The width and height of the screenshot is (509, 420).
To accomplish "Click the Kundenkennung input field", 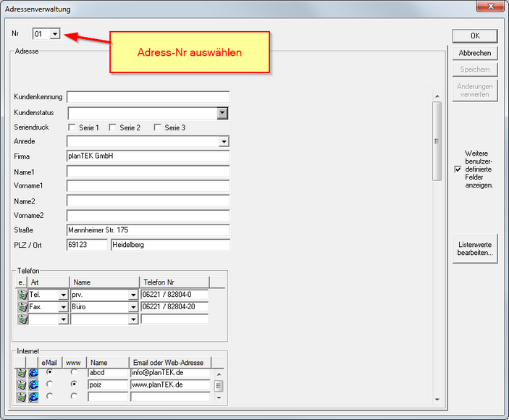I will pos(148,97).
